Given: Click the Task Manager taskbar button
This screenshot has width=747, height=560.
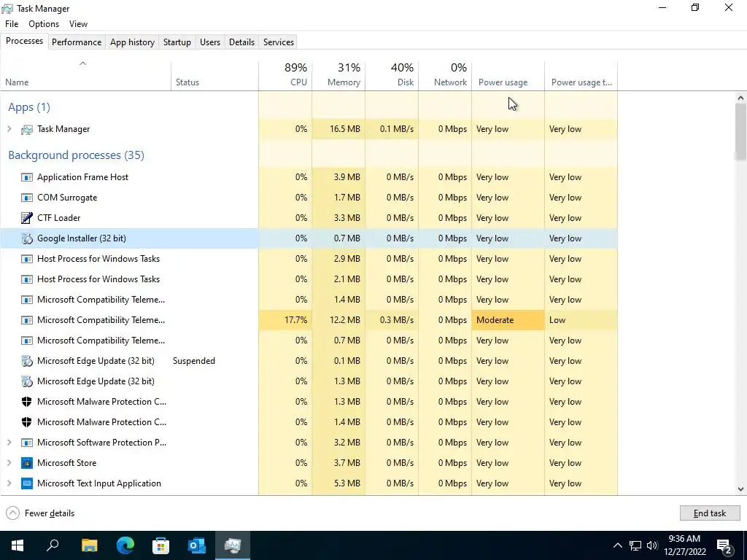Looking at the screenshot, I should coord(233,545).
